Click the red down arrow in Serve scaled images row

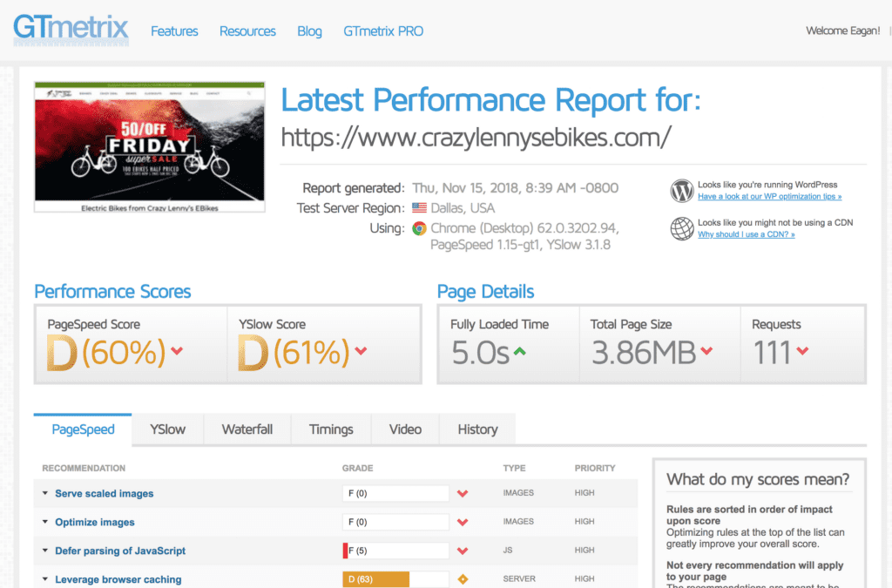(463, 494)
